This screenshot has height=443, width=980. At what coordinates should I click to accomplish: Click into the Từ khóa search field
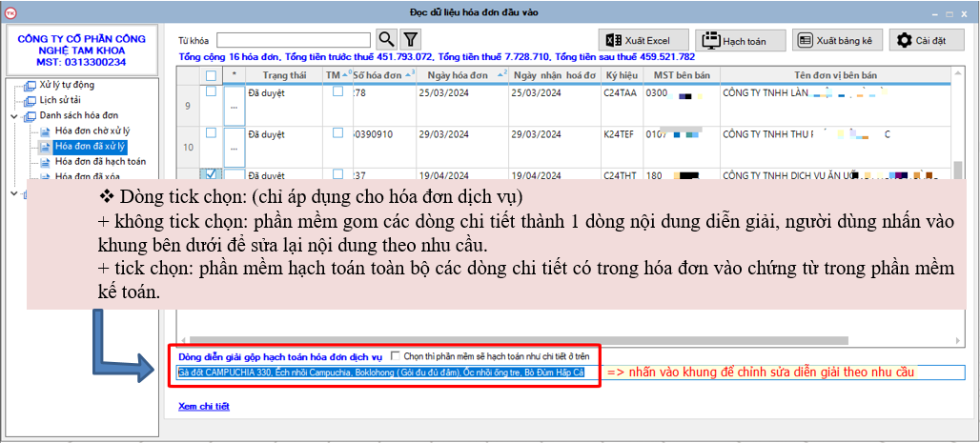click(294, 40)
